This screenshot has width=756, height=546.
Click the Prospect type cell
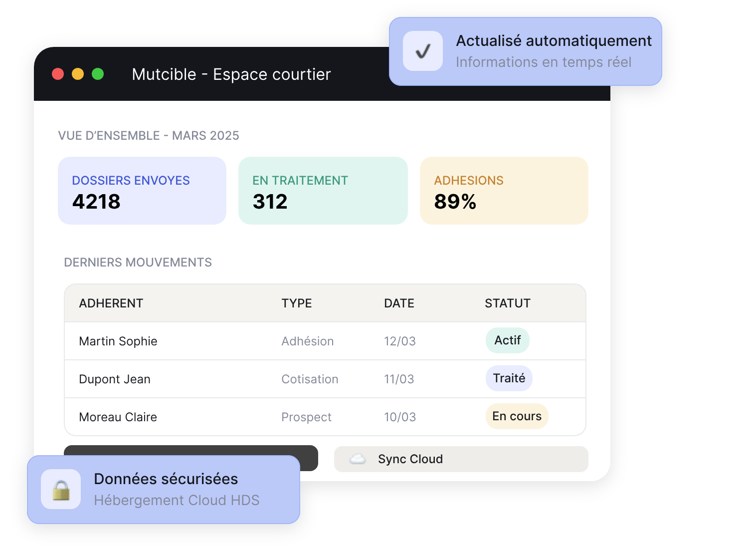tap(306, 417)
